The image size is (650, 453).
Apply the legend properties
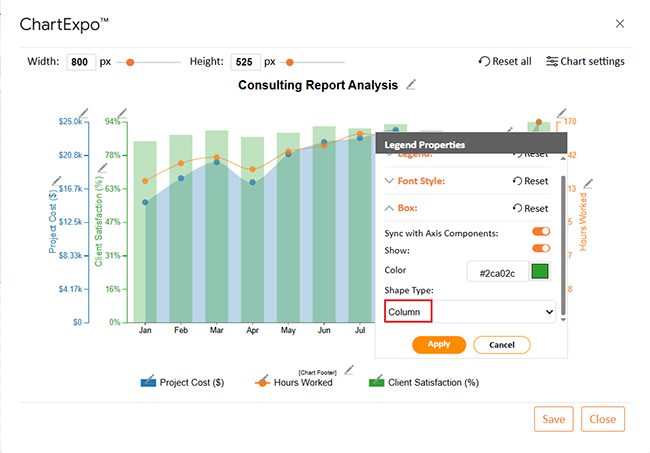pos(438,344)
